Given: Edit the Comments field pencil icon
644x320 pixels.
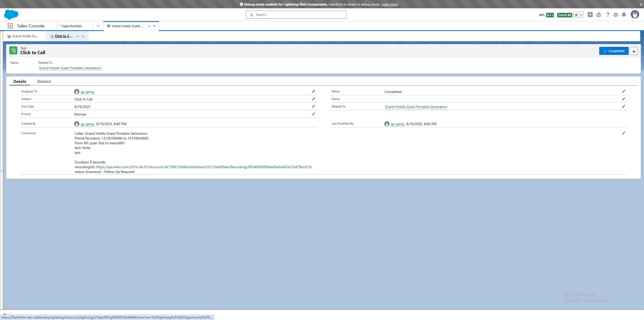Looking at the screenshot, I should 623,133.
